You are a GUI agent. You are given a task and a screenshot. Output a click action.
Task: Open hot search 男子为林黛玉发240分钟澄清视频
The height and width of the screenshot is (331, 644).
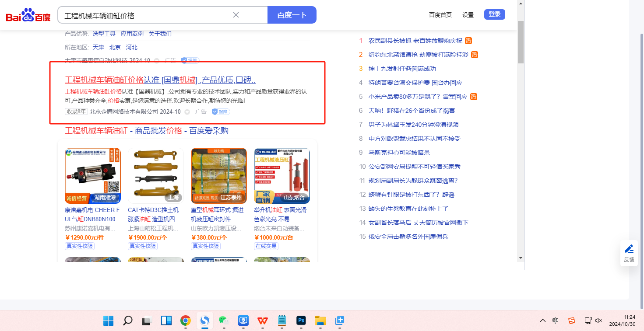click(x=413, y=125)
